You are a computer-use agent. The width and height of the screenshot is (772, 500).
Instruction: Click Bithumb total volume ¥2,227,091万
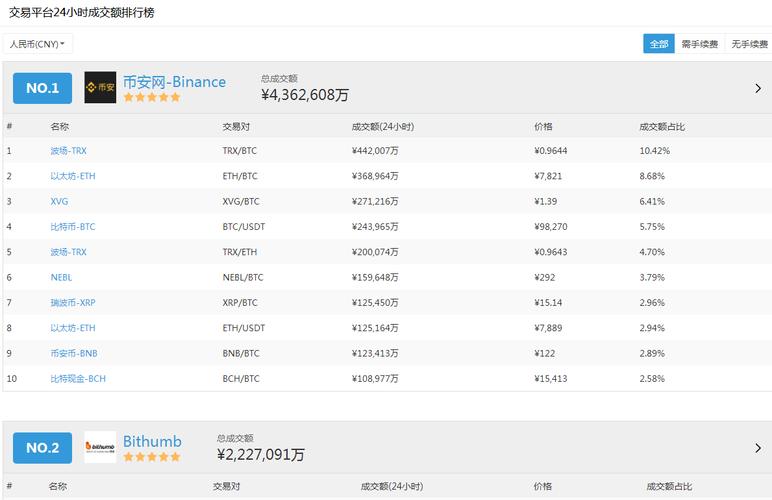(x=260, y=454)
